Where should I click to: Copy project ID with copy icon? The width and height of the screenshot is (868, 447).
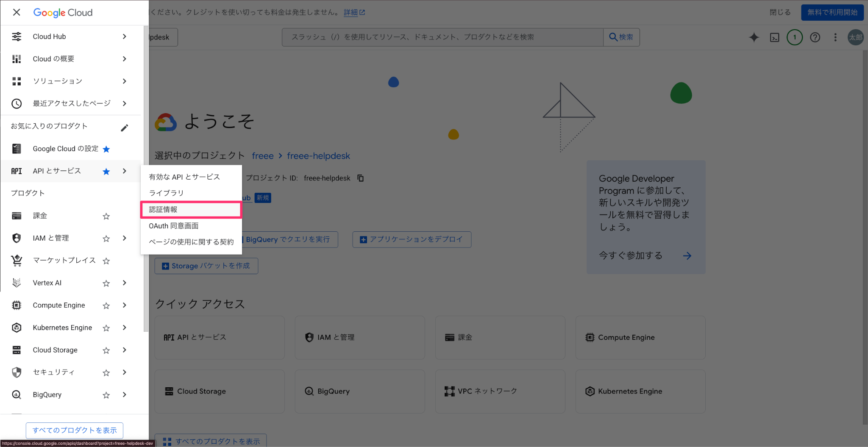tap(361, 178)
